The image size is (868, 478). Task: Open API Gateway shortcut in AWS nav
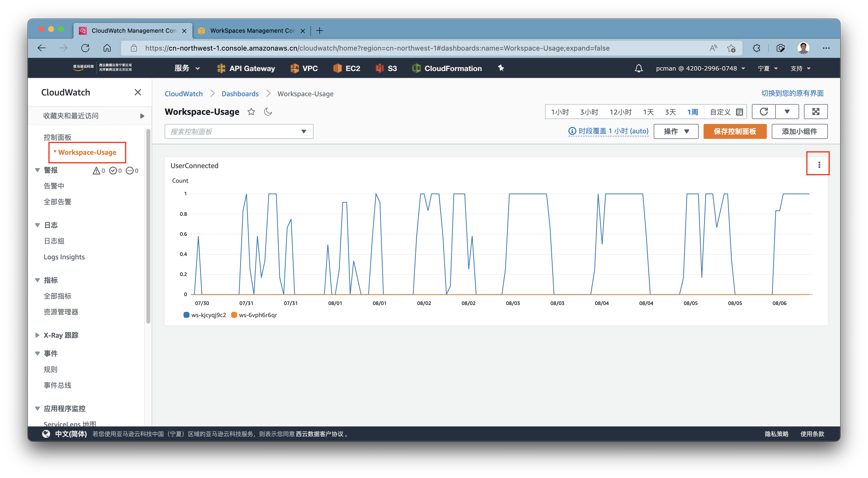click(x=246, y=68)
